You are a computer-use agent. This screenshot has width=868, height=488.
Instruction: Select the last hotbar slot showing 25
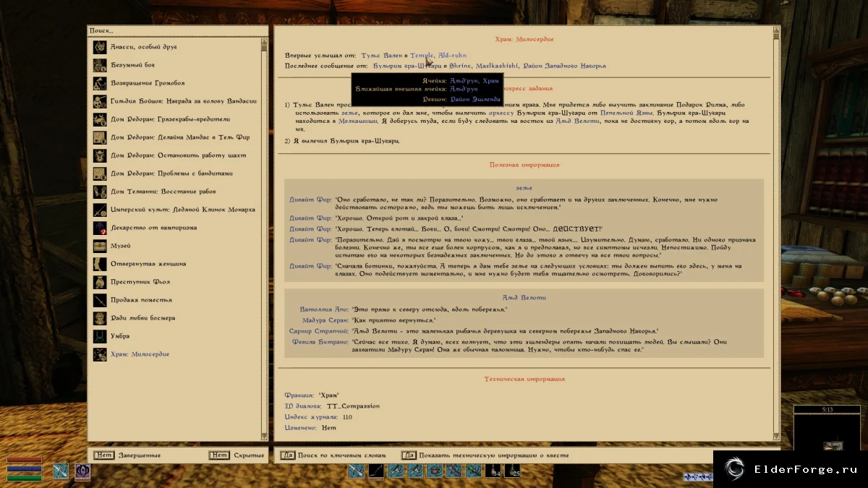tap(512, 471)
